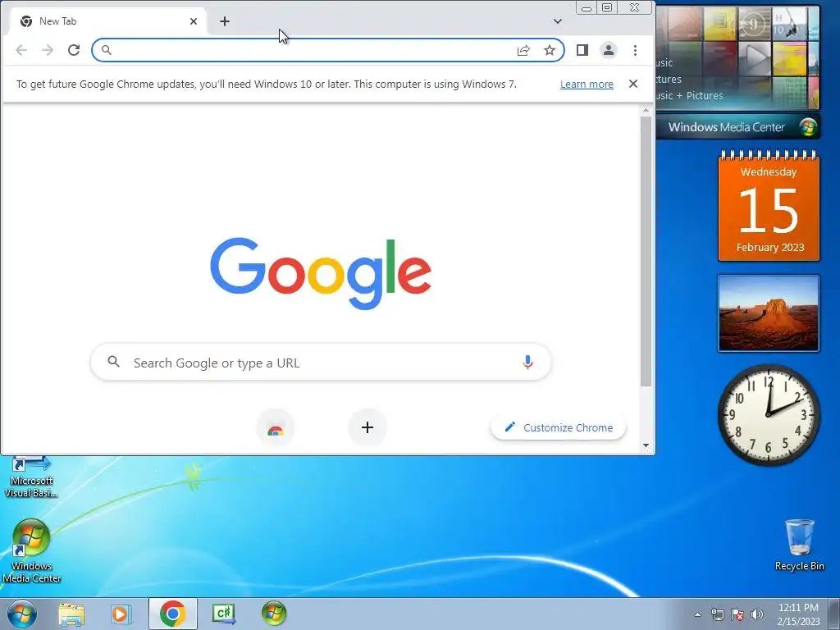Open the Action Center flag icon
The width and height of the screenshot is (840, 630).
[737, 614]
